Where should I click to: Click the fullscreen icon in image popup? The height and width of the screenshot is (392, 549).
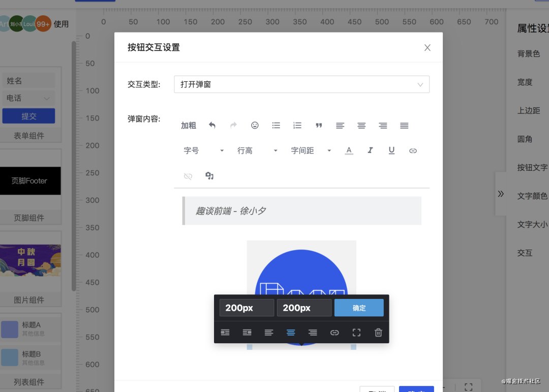coord(356,333)
